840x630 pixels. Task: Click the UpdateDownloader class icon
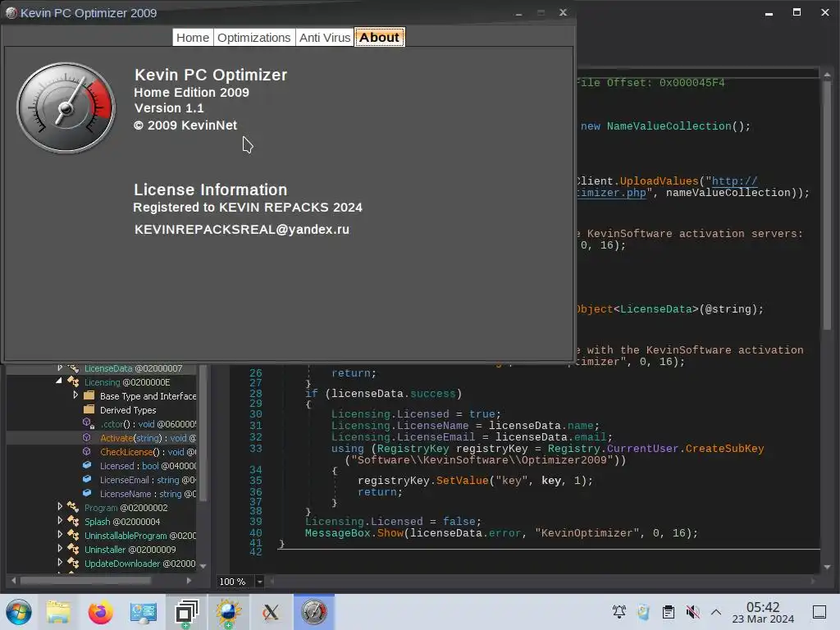pos(73,563)
